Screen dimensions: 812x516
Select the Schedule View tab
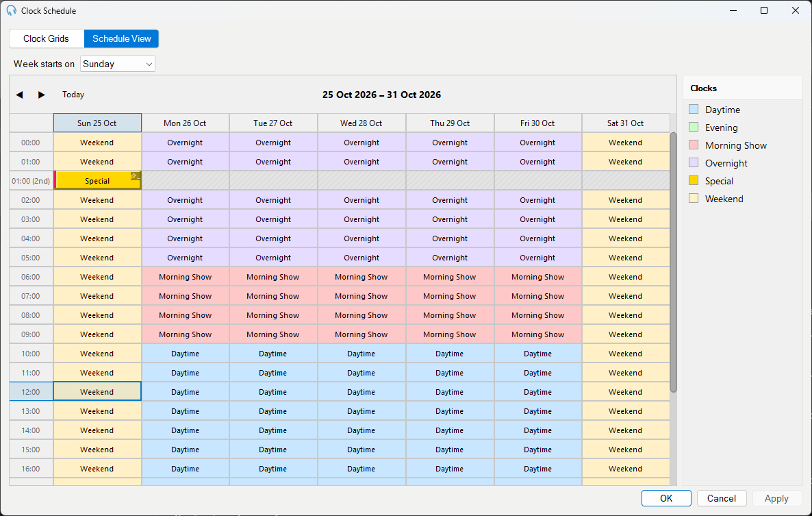click(122, 39)
